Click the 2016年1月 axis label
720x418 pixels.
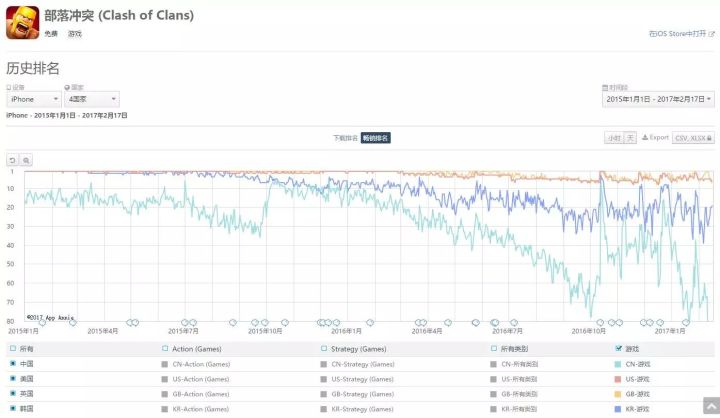pyautogui.click(x=346, y=331)
